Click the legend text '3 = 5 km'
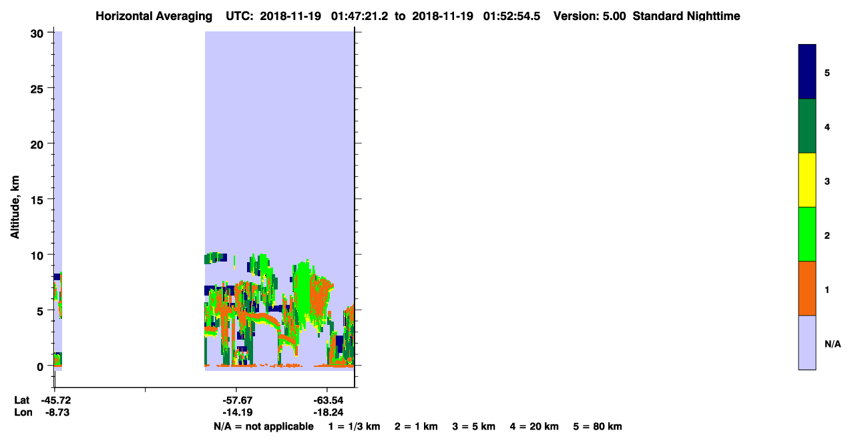 coord(474,426)
